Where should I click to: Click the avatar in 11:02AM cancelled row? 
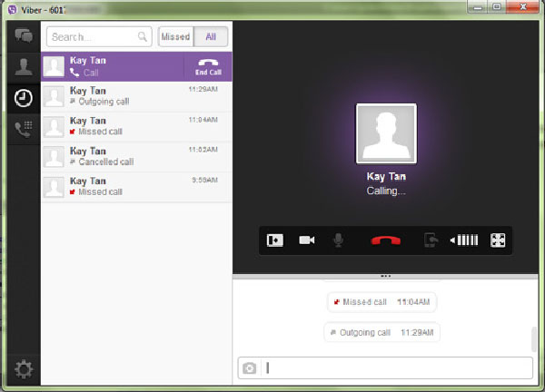(54, 157)
